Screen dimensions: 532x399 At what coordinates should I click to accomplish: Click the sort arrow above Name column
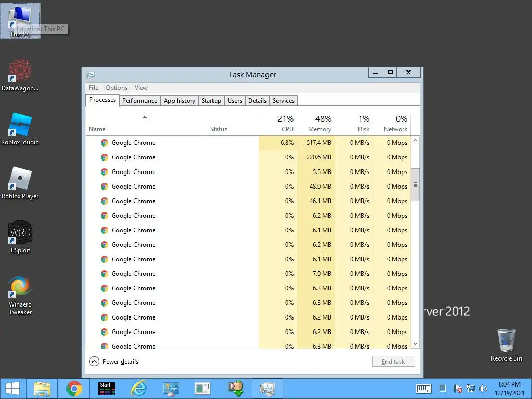(x=144, y=117)
